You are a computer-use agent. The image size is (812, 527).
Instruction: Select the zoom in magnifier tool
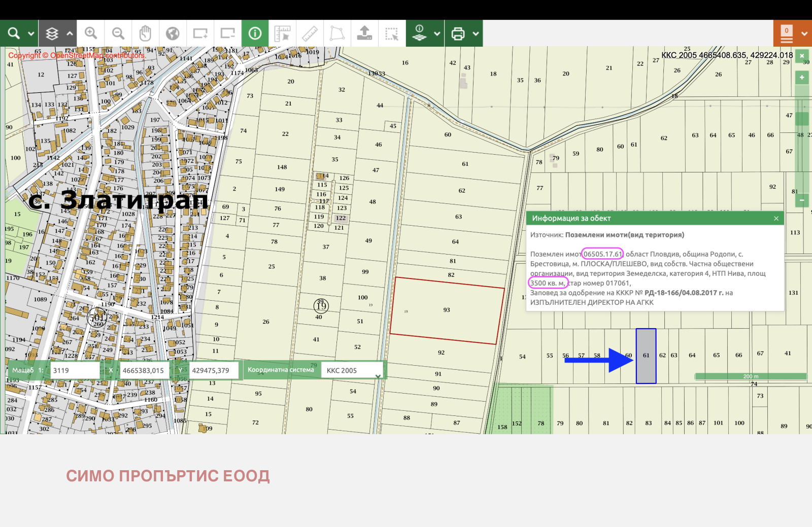point(91,33)
